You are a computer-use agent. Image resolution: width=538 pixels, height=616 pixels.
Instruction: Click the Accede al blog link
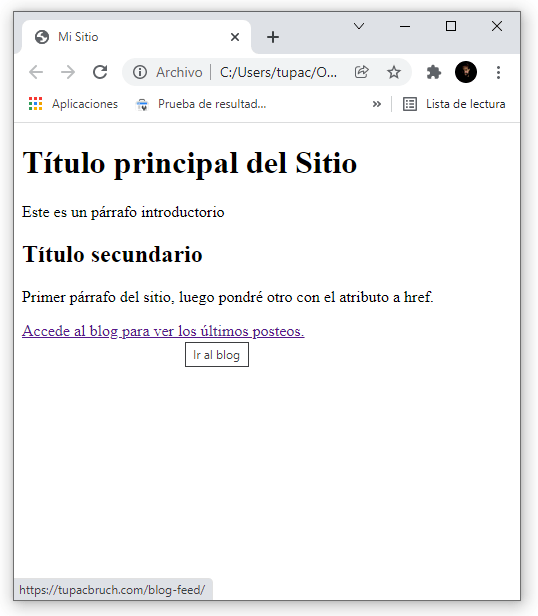tap(163, 331)
